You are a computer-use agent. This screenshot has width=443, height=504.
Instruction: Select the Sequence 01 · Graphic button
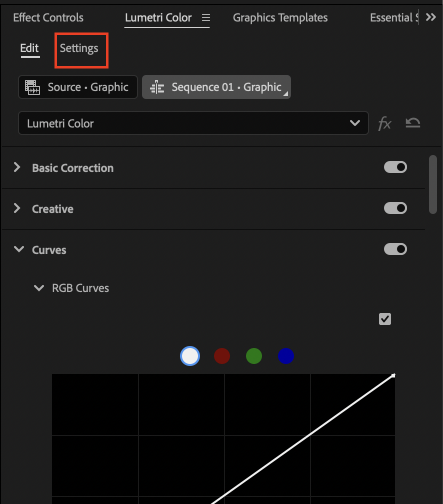tap(216, 87)
